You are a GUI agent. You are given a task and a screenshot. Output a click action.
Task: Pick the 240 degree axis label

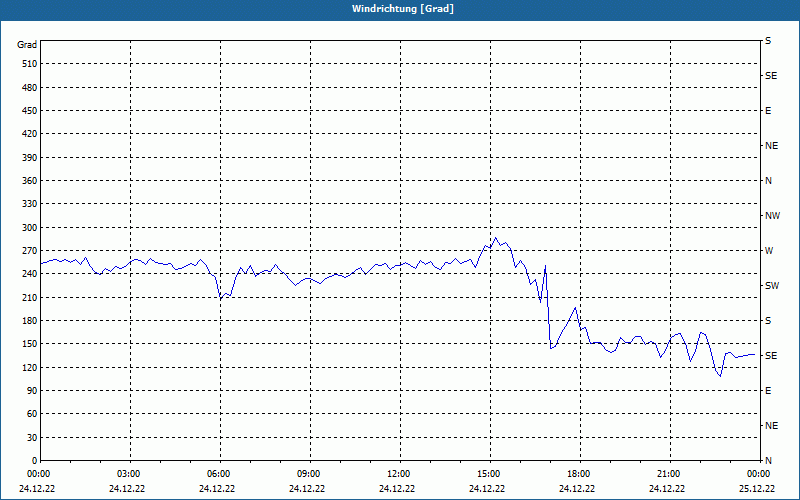click(30, 274)
